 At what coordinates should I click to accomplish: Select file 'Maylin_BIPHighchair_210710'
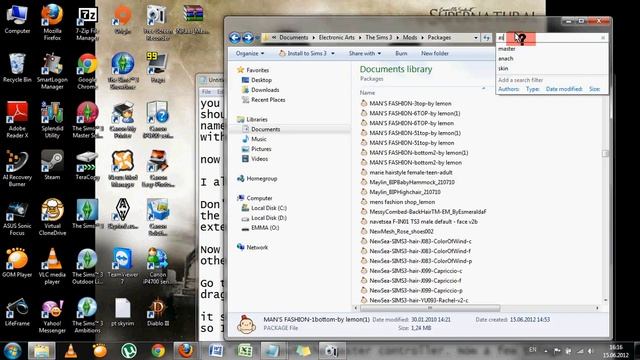405,192
